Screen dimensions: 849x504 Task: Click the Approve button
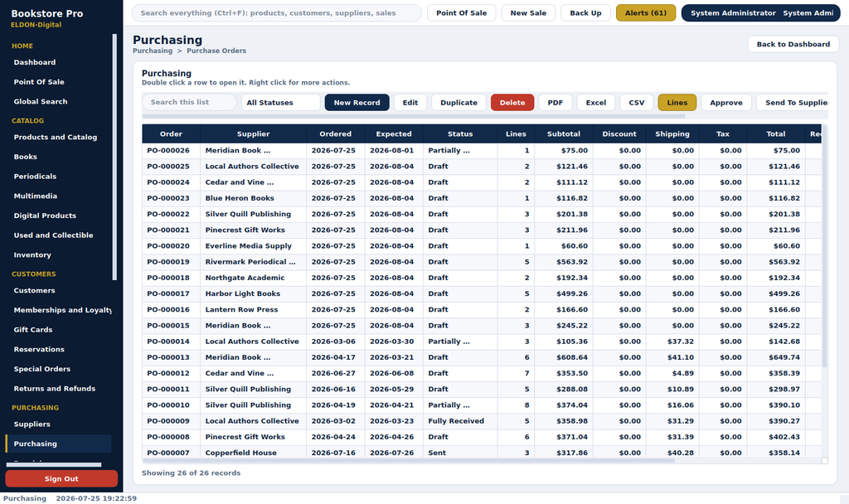(x=726, y=102)
